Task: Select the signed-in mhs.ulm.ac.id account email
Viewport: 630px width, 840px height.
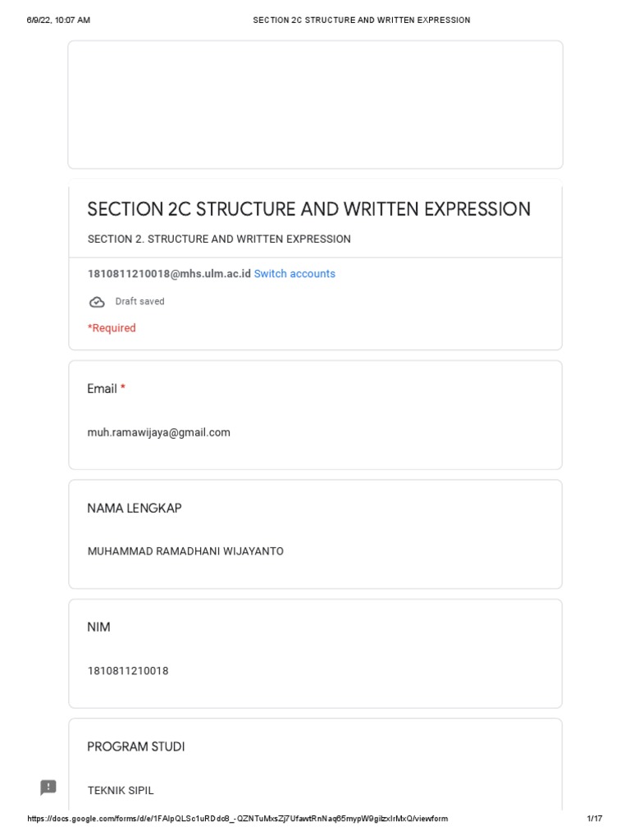Action: 169,274
